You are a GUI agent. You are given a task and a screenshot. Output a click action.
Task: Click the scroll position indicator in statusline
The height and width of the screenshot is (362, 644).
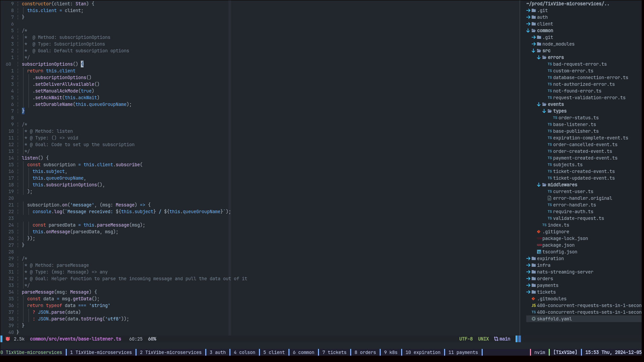tap(152, 339)
